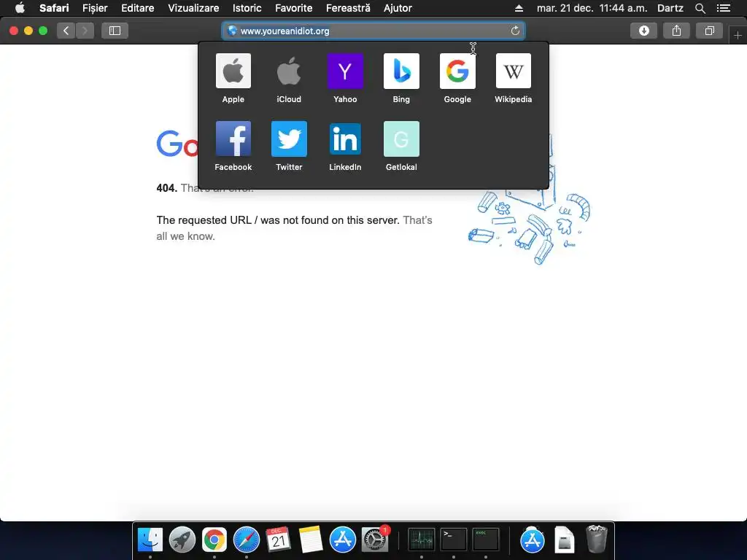
Task: Click the address bar URL field
Action: [373, 31]
